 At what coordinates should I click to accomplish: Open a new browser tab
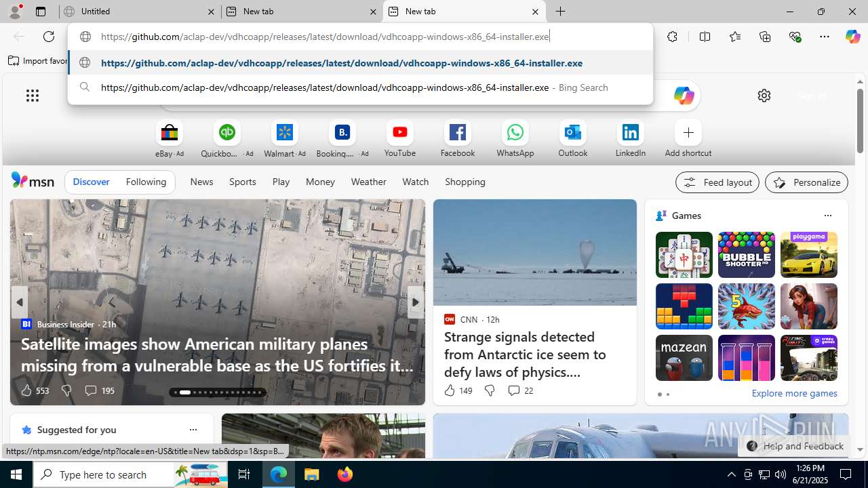pos(560,12)
